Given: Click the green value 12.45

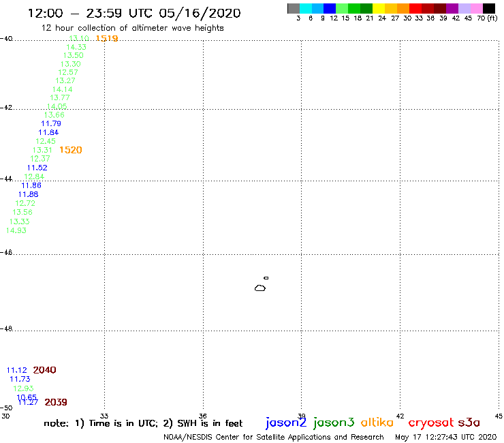Looking at the screenshot, I should tap(46, 141).
